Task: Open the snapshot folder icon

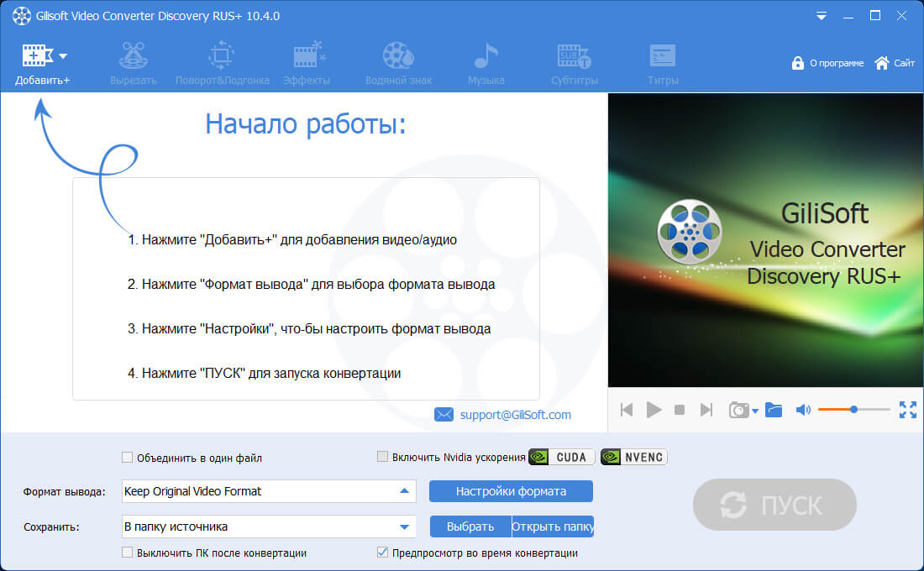Action: tap(773, 410)
